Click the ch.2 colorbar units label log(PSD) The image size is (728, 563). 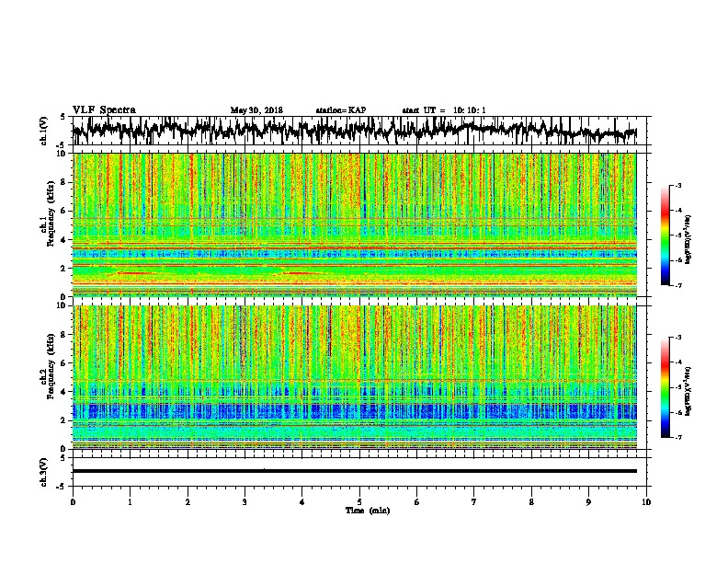688,391
